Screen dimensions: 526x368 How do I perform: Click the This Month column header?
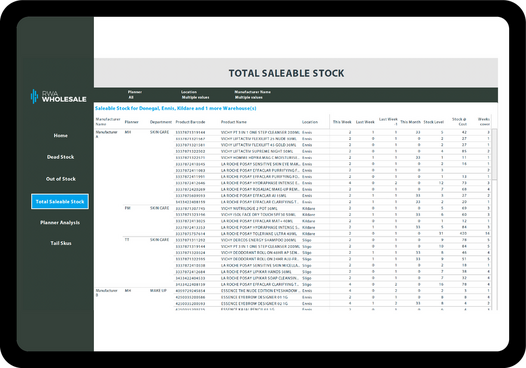(x=410, y=122)
